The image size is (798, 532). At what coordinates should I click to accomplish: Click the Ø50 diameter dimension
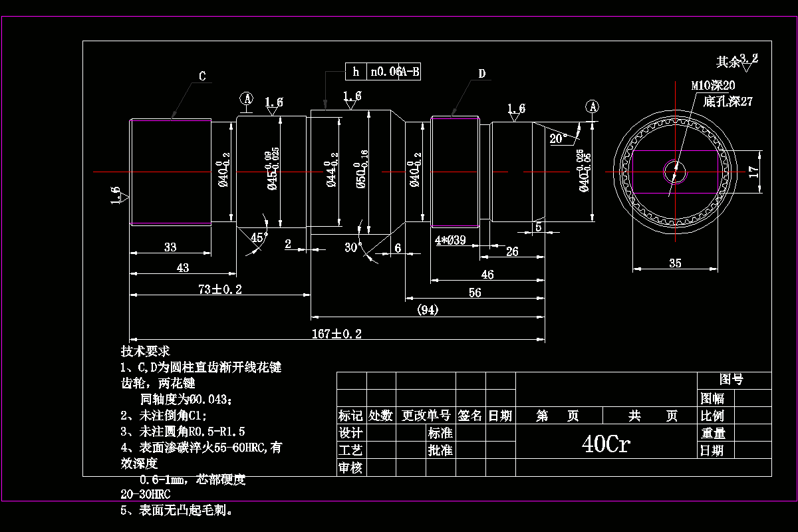[362, 169]
